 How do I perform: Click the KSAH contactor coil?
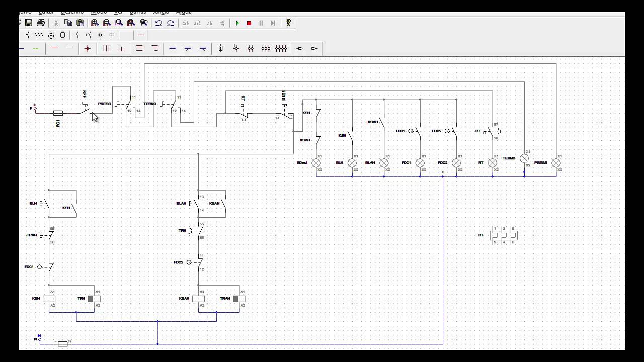pyautogui.click(x=198, y=299)
